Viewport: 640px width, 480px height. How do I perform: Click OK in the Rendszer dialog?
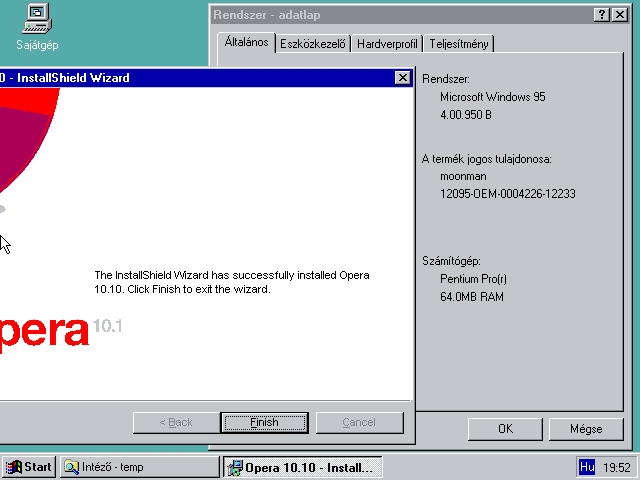tap(505, 429)
